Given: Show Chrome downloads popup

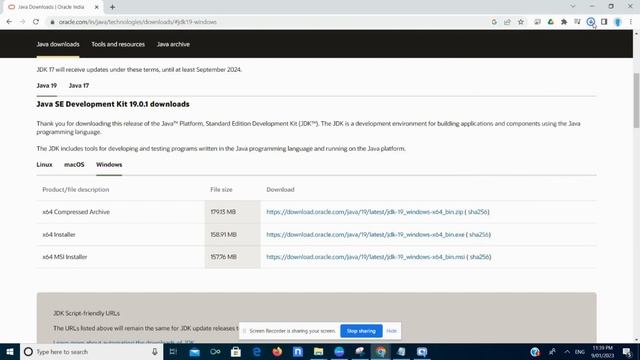Looking at the screenshot, I should coord(591,22).
